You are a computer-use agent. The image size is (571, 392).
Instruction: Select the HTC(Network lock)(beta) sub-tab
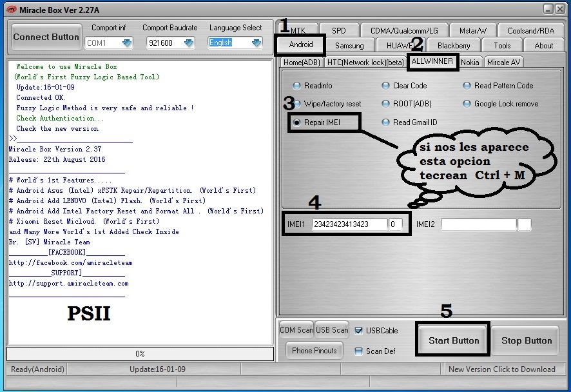(365, 63)
